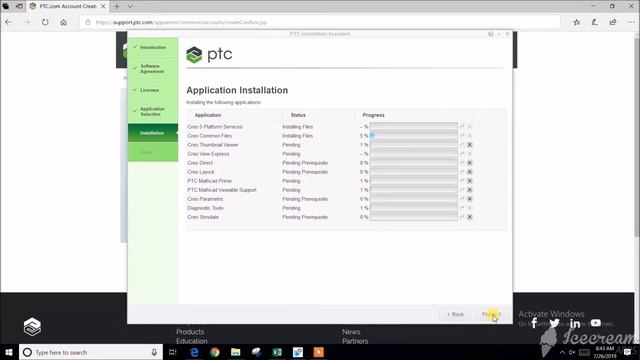Click the customize arrow for Creo Parametric

pyautogui.click(x=462, y=199)
